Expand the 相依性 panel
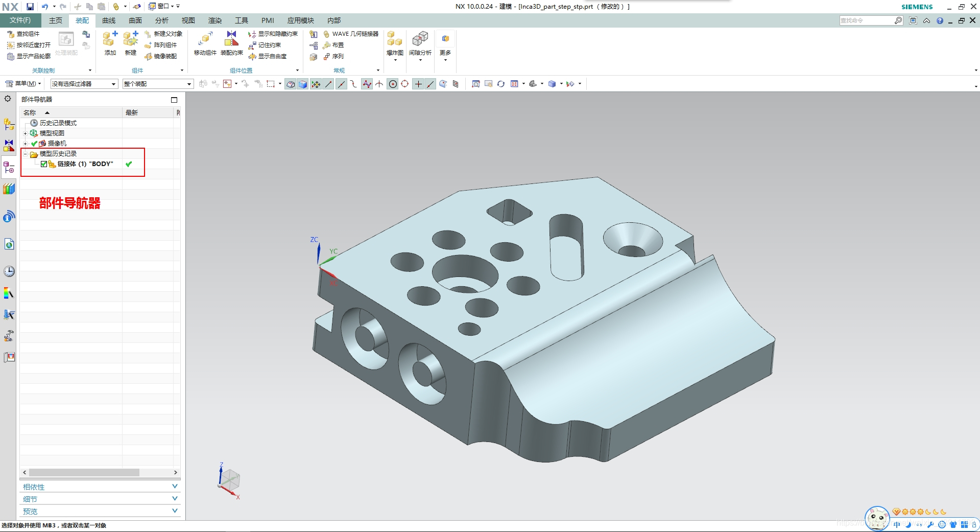This screenshot has height=532, width=980. (x=100, y=487)
